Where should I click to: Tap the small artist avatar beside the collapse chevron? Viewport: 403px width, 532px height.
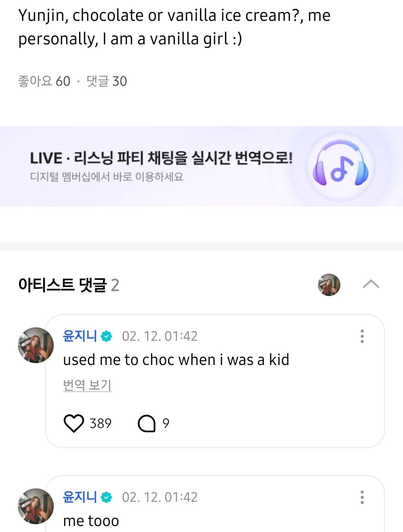click(329, 285)
